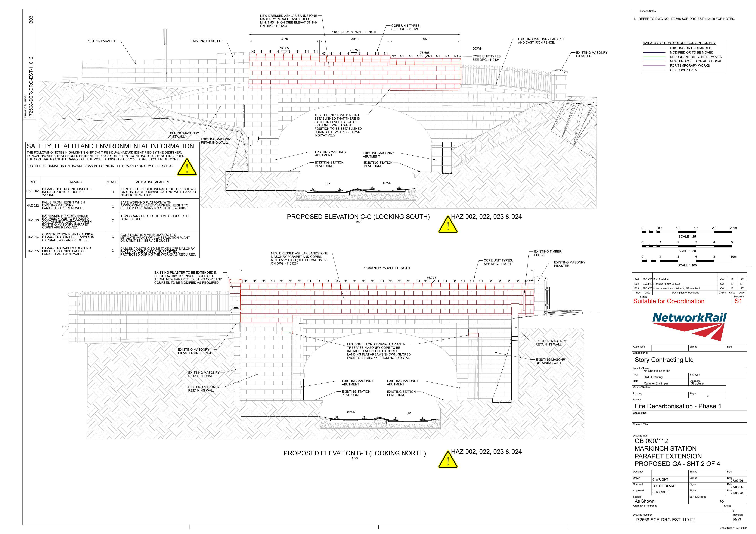Click the Story Contracting Ltd contractor name
The height and width of the screenshot is (534, 756).
664,360
